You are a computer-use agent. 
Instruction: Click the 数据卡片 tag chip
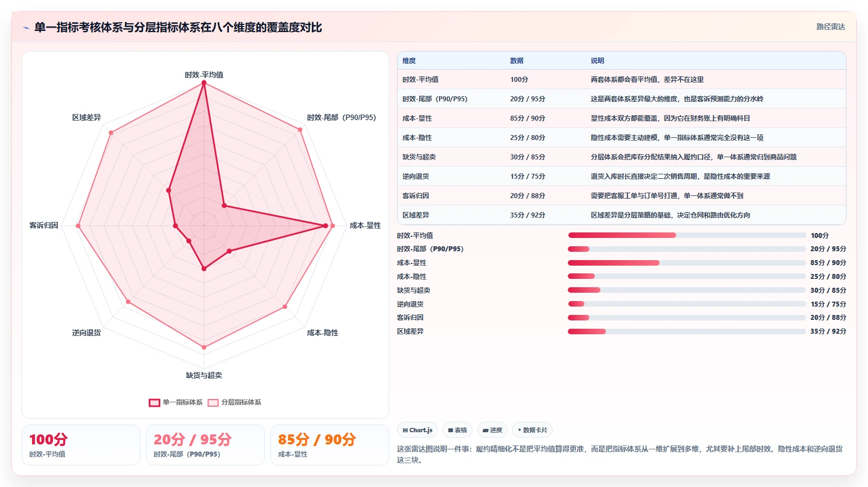(532, 430)
